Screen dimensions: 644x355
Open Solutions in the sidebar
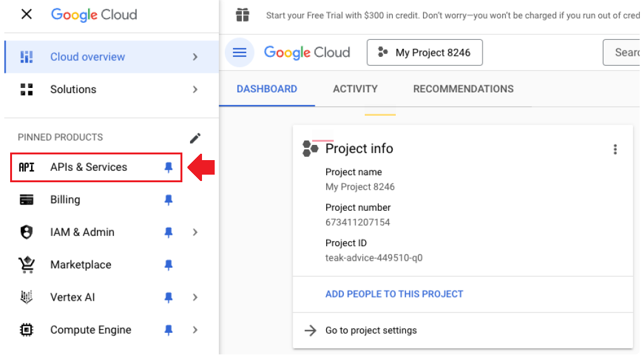111,89
